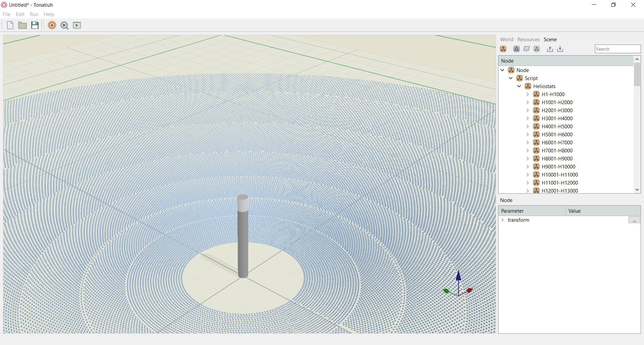
Task: Open the Run menu
Action: 34,14
